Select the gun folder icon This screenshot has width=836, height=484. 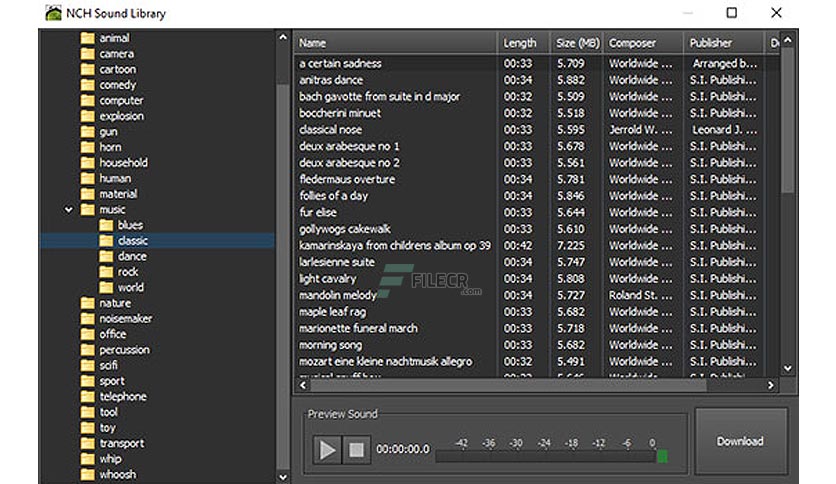pyautogui.click(x=87, y=132)
